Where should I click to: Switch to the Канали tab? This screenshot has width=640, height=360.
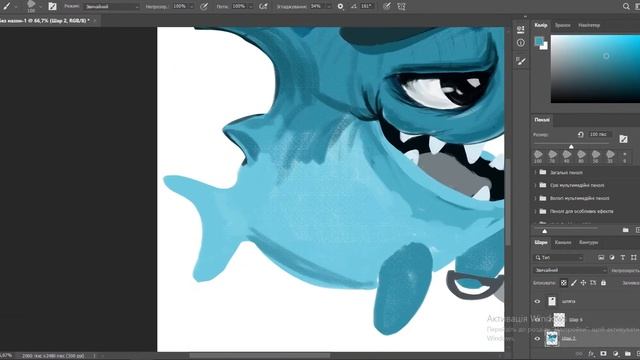pos(563,242)
